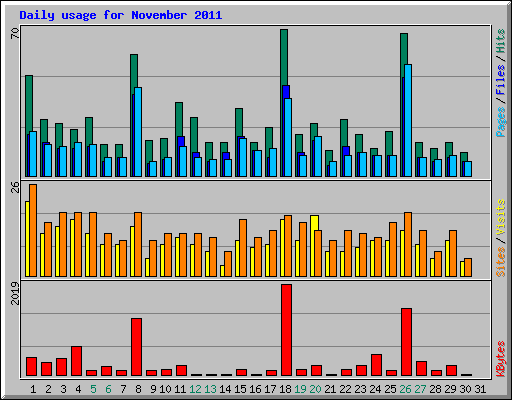Click the green hits bar for day 1
The width and height of the screenshot is (512, 400).
29,103
